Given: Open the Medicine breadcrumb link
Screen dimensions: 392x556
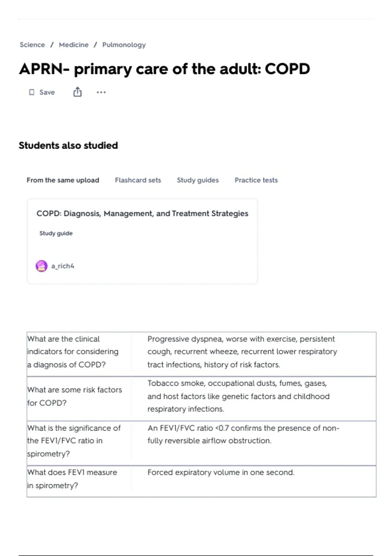Looking at the screenshot, I should click(73, 45).
